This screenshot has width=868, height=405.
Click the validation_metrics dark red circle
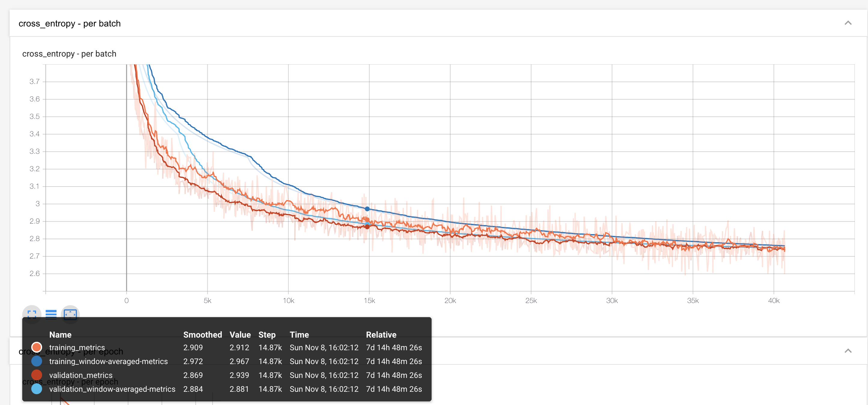click(x=36, y=375)
